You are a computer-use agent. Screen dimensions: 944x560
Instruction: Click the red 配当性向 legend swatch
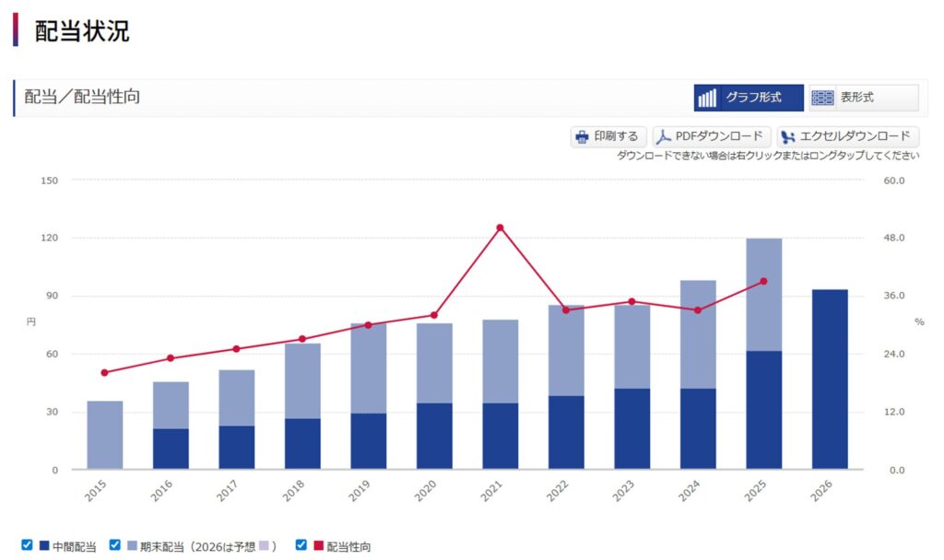point(318,546)
